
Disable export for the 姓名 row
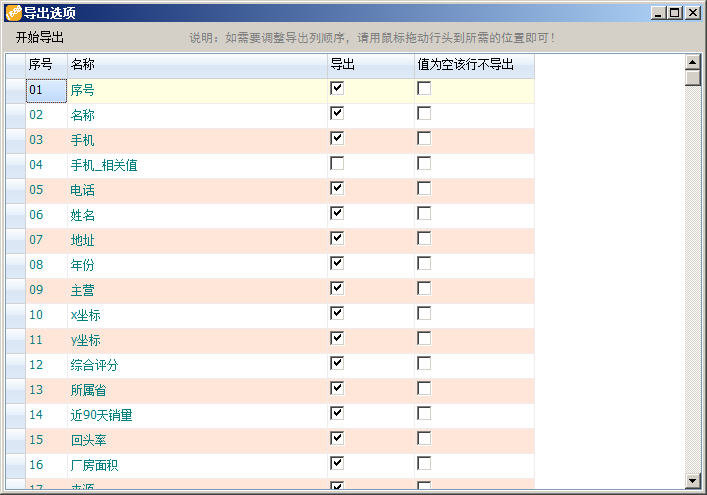337,213
